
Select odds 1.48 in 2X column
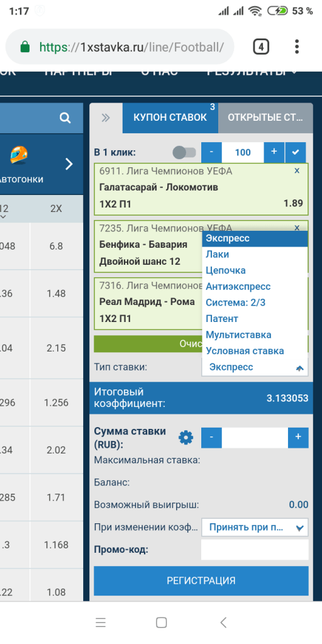pyautogui.click(x=56, y=294)
